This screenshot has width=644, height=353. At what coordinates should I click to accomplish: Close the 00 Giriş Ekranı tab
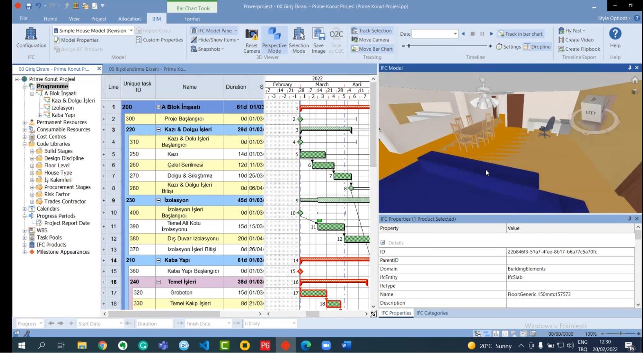click(99, 69)
